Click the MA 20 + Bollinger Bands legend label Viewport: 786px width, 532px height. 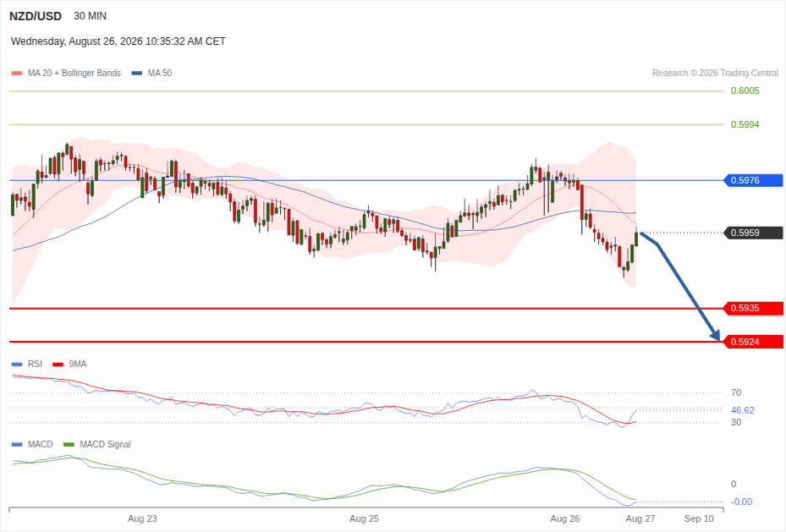[74, 73]
